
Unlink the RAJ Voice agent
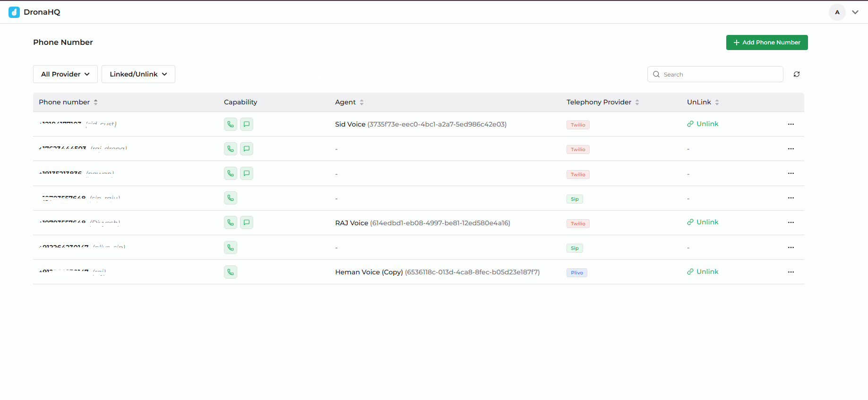point(703,222)
